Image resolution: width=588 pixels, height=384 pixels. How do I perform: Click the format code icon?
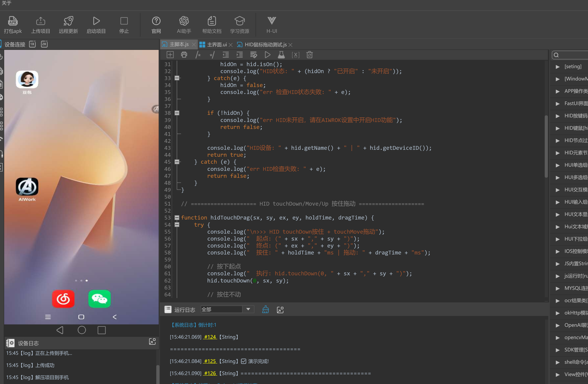click(x=254, y=55)
